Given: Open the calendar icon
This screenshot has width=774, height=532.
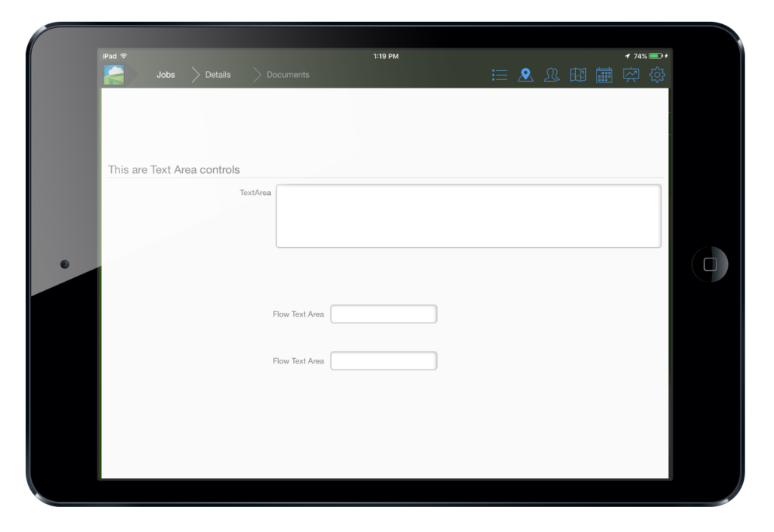Looking at the screenshot, I should click(604, 74).
